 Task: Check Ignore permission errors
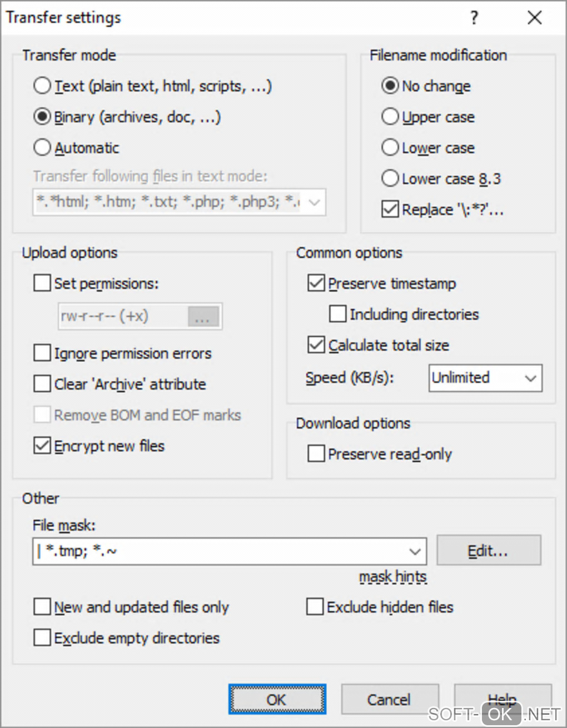(x=42, y=353)
